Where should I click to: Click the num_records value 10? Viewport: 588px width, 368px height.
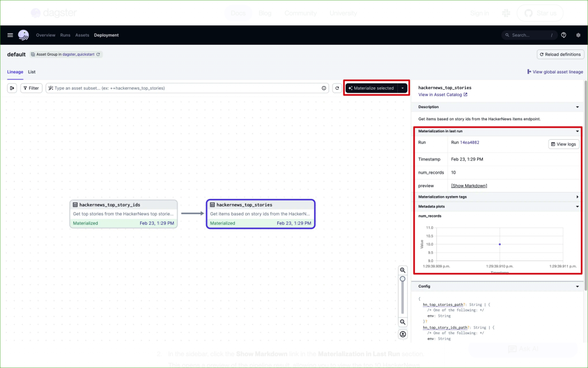[454, 172]
